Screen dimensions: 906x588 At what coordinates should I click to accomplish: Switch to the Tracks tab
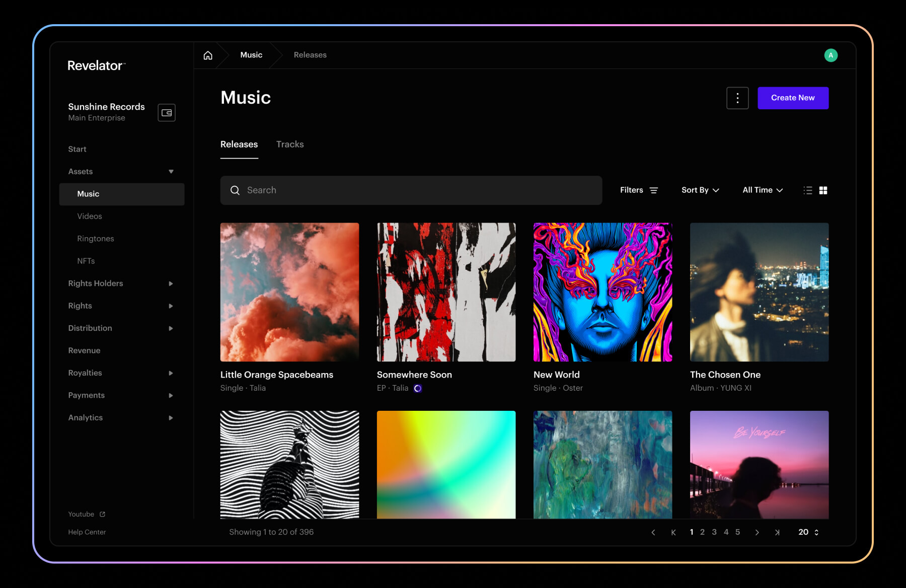290,144
